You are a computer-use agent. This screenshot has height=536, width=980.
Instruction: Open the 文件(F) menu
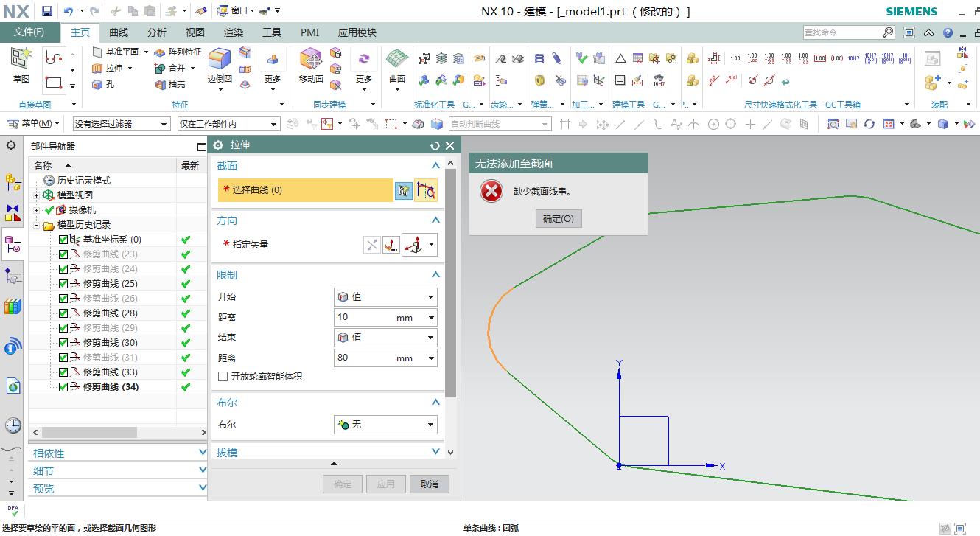pos(29,32)
